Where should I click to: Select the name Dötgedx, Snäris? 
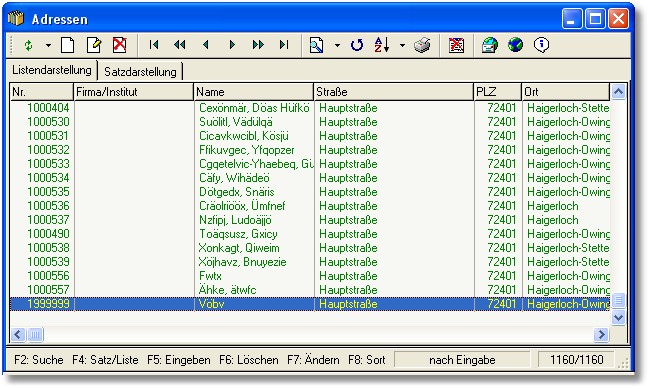[x=237, y=192]
